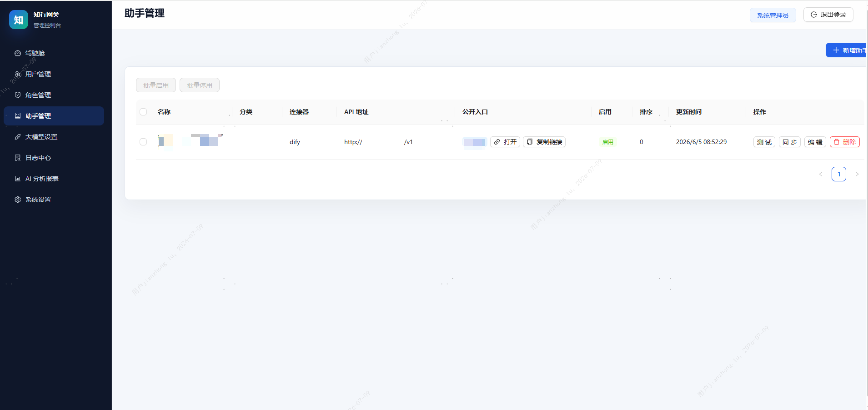868x410 pixels.
Task: Navigate to 系统设置
Action: click(54, 200)
